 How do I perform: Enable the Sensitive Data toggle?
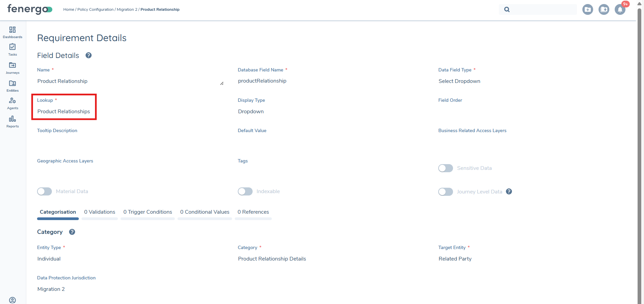[x=445, y=168]
